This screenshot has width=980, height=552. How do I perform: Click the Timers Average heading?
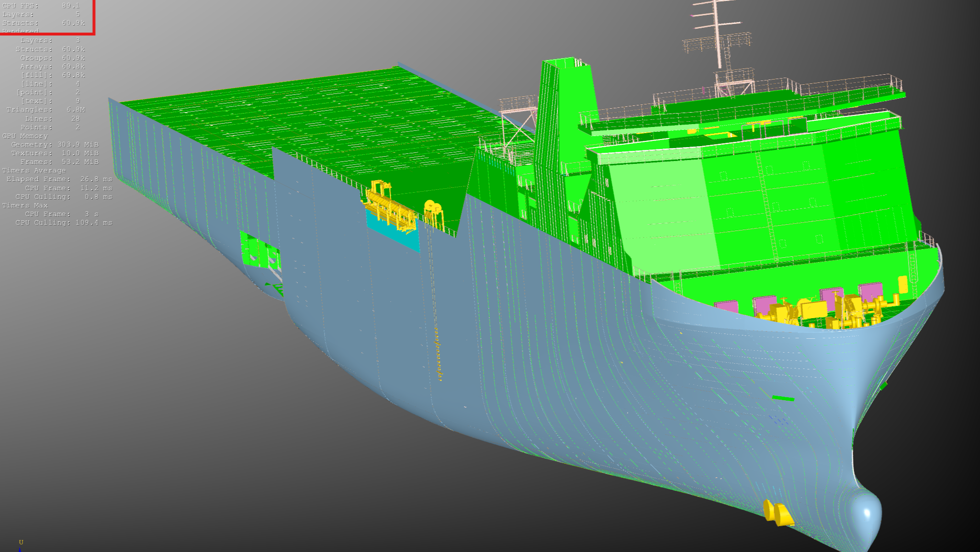(34, 171)
